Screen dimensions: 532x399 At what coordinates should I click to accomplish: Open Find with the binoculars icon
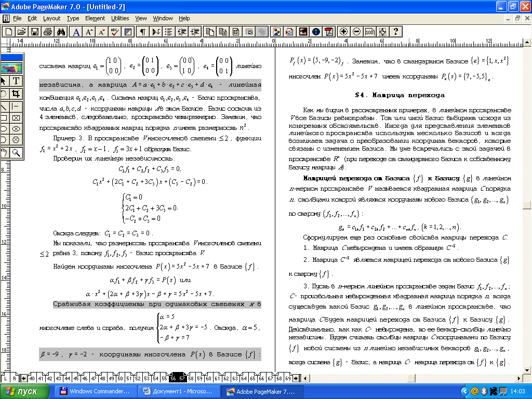pyautogui.click(x=61, y=32)
